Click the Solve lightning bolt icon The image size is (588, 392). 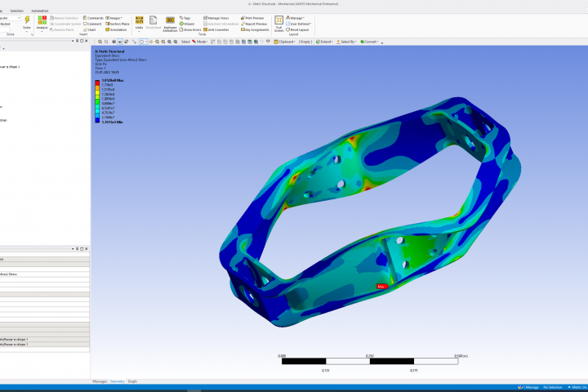[27, 20]
